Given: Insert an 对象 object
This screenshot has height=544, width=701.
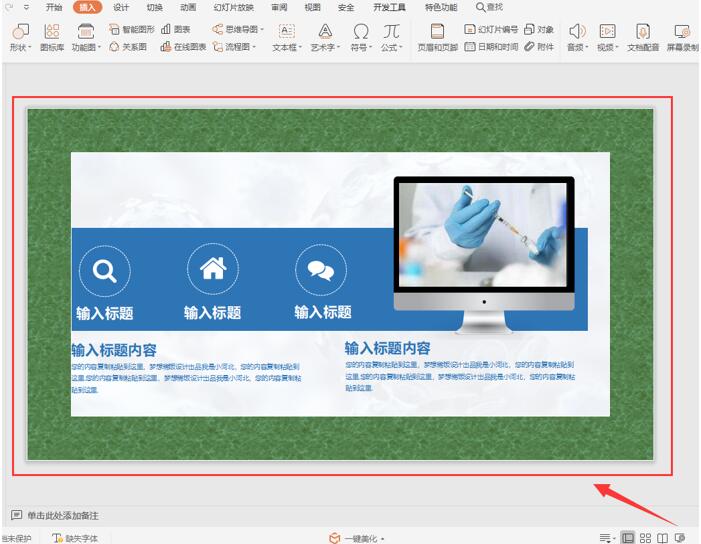Looking at the screenshot, I should coord(539,30).
